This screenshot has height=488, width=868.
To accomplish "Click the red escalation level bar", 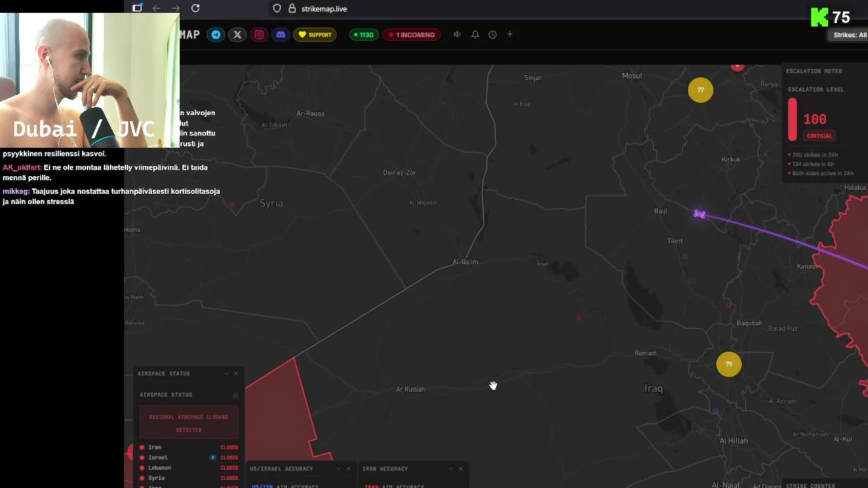I will pyautogui.click(x=792, y=120).
